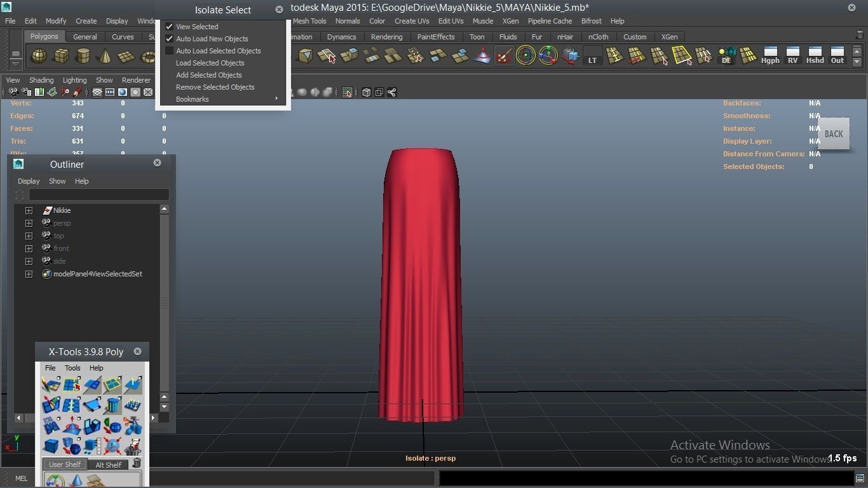
Task: Expand the Nikkie node in Outliner
Action: [x=29, y=210]
